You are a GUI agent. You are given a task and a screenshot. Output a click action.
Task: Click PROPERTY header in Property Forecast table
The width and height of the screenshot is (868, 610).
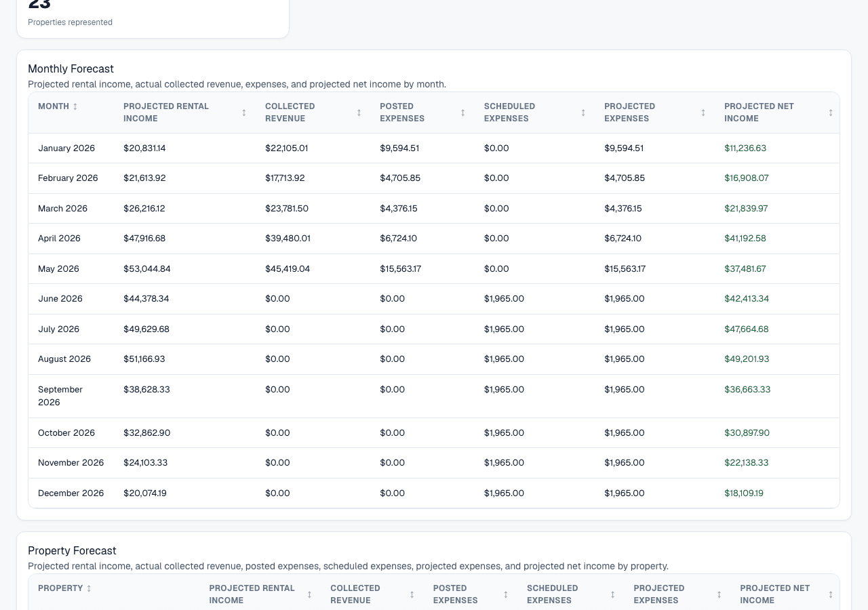60,588
